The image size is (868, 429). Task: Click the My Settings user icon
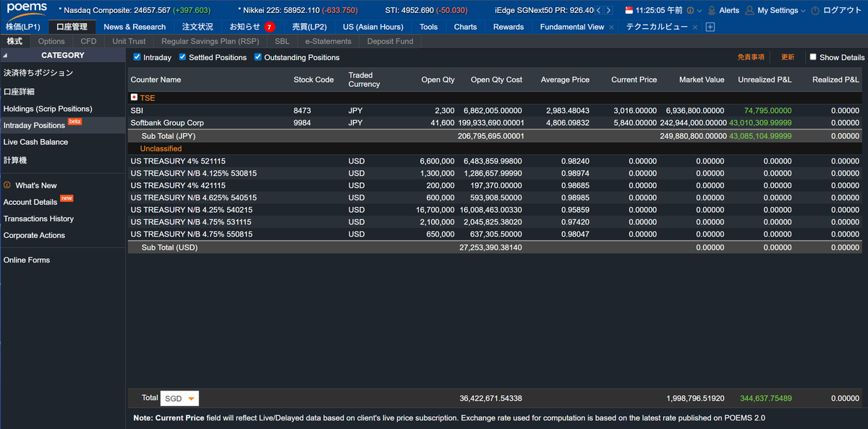[749, 10]
